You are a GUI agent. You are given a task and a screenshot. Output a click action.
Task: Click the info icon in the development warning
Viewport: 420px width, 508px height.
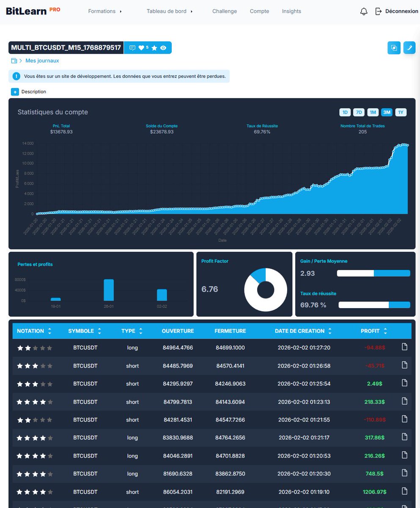16,77
